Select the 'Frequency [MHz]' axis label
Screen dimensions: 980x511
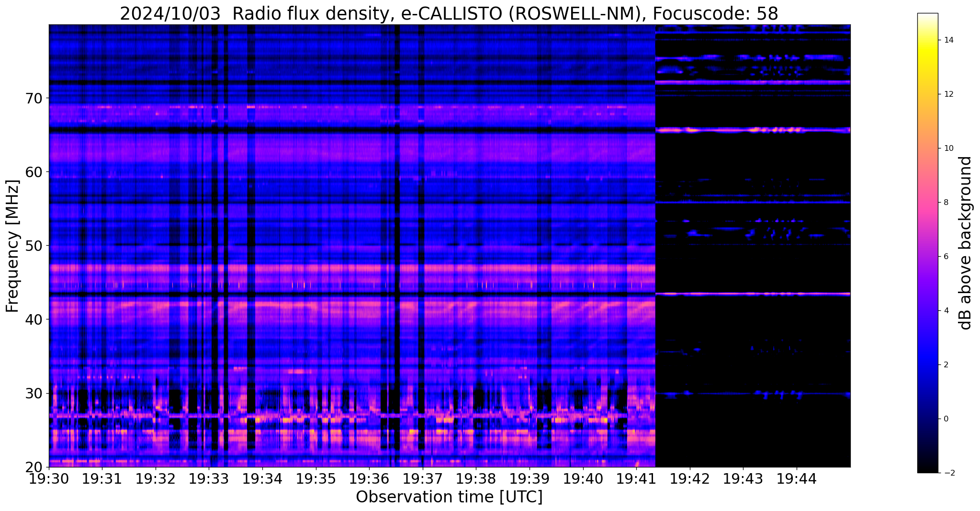[x=13, y=246]
